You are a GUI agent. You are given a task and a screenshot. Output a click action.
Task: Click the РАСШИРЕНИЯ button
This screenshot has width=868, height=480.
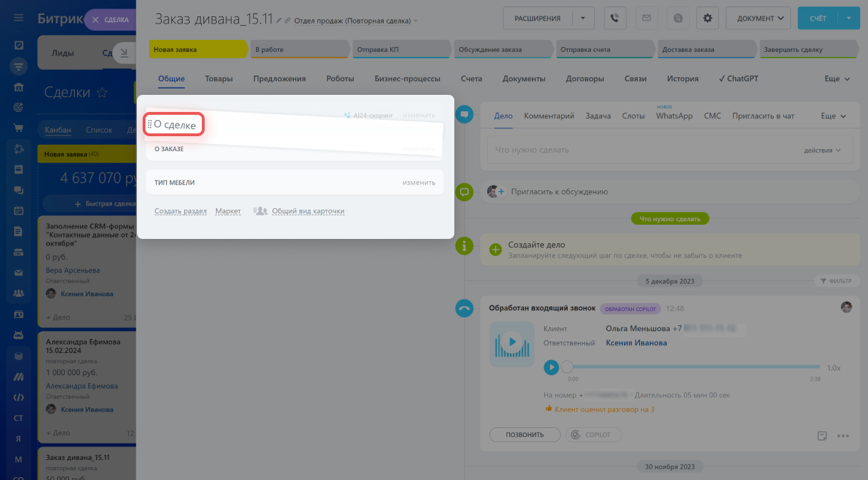pyautogui.click(x=538, y=19)
